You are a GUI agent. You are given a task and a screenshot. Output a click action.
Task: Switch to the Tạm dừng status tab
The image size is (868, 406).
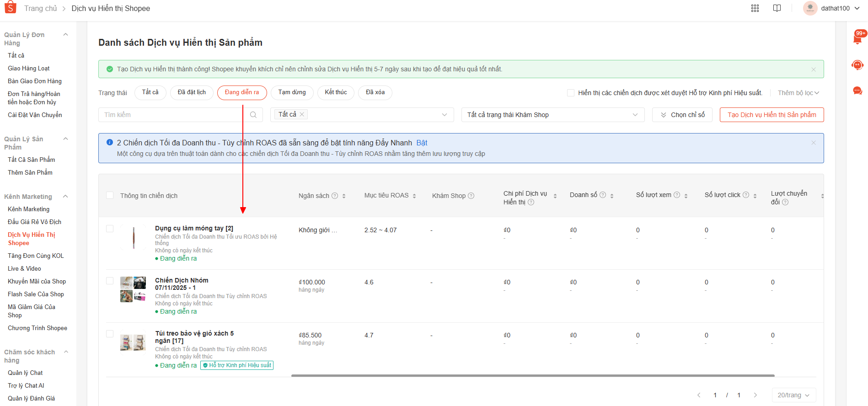coord(292,92)
